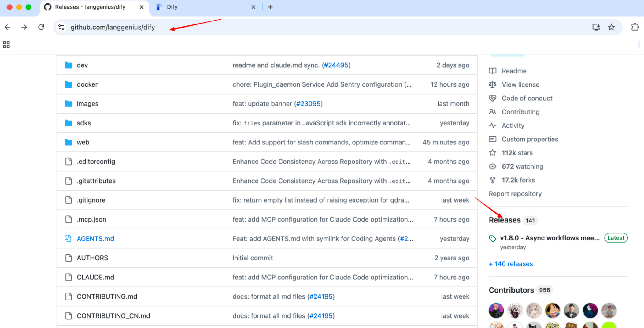Image resolution: width=644 pixels, height=328 pixels.
Task: View the 112k stars link
Action: [517, 153]
